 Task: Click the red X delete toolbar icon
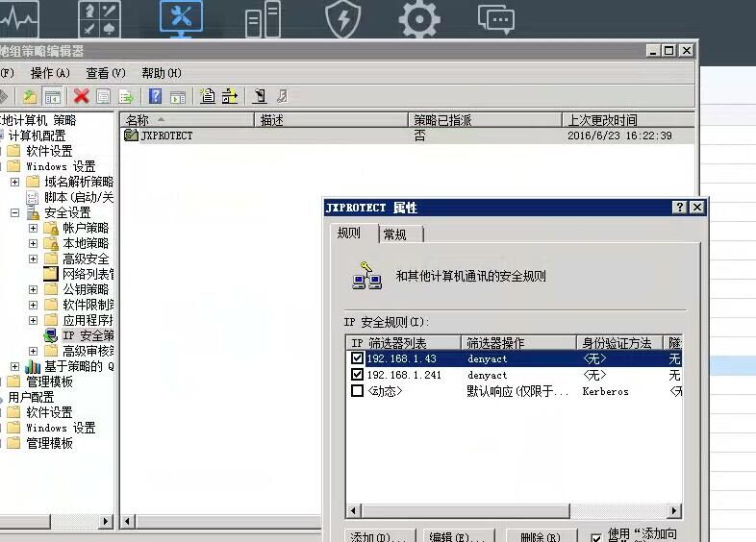[81, 96]
